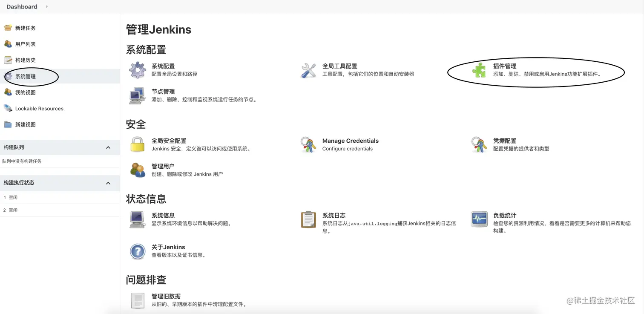This screenshot has height=314, width=644.
Task: Click the 管理用户 people icon
Action: click(x=138, y=170)
